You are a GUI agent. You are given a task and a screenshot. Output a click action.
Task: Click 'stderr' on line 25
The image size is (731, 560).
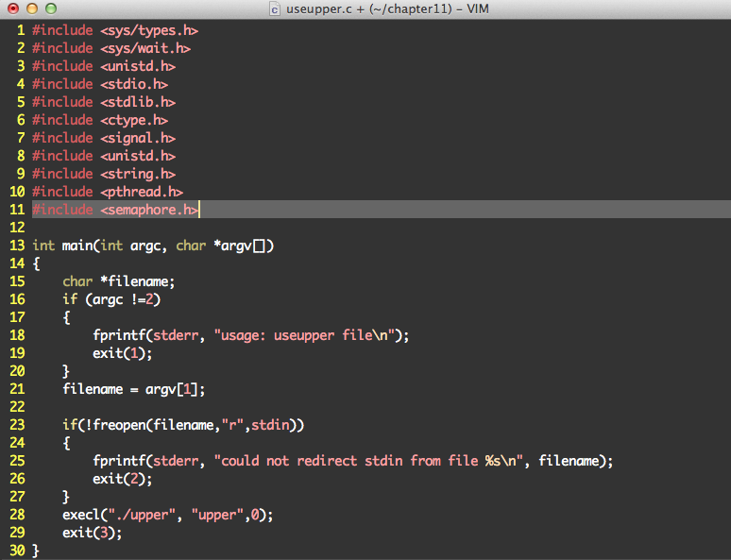click(x=176, y=461)
